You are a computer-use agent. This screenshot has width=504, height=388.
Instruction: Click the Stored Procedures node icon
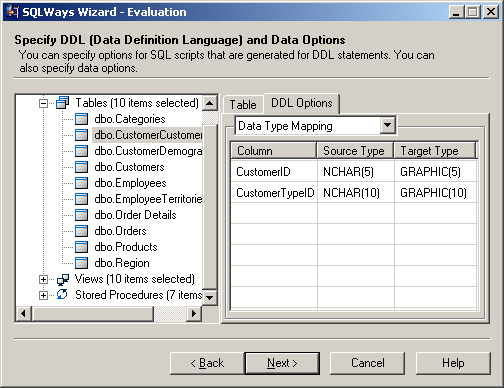pyautogui.click(x=62, y=295)
